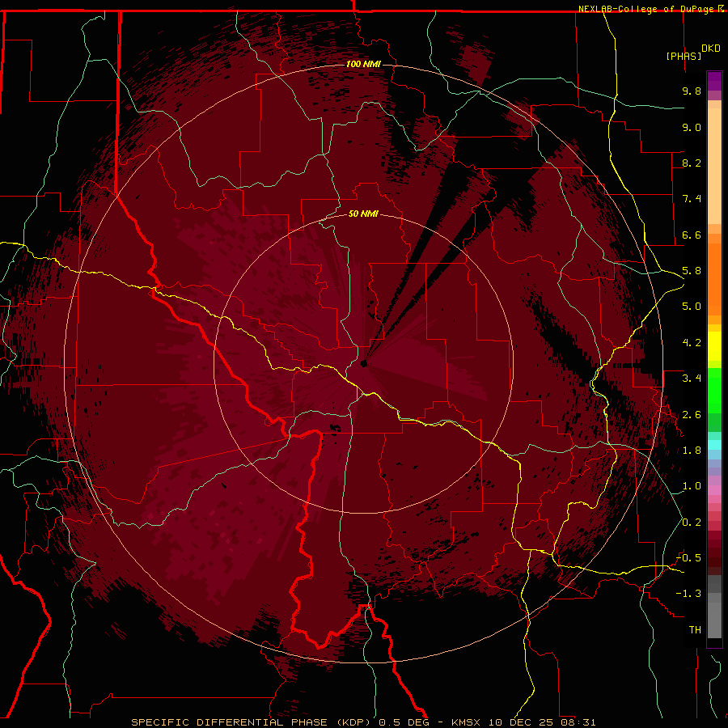
Task: Click the 6.6 legend value
Action: [x=692, y=235]
